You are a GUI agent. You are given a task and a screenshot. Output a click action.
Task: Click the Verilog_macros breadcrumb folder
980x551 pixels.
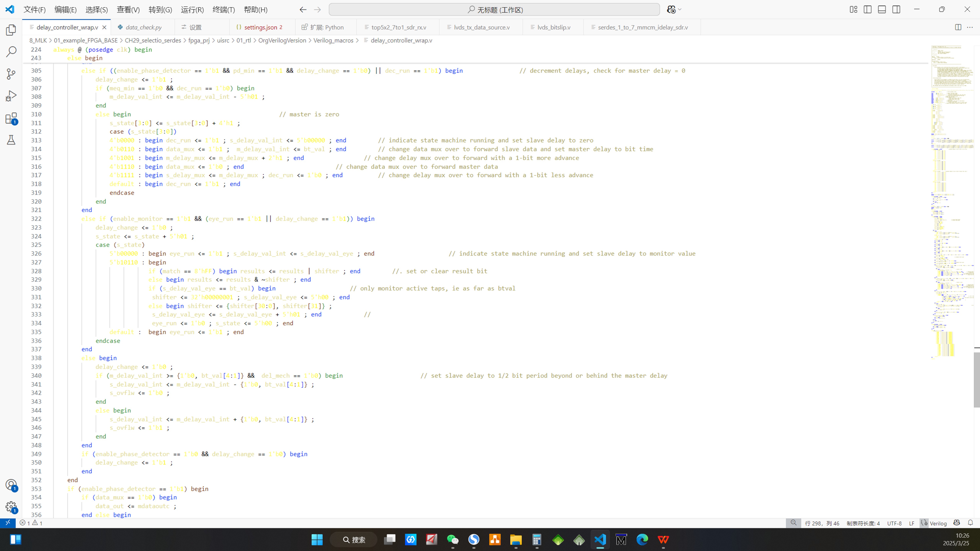(x=333, y=40)
